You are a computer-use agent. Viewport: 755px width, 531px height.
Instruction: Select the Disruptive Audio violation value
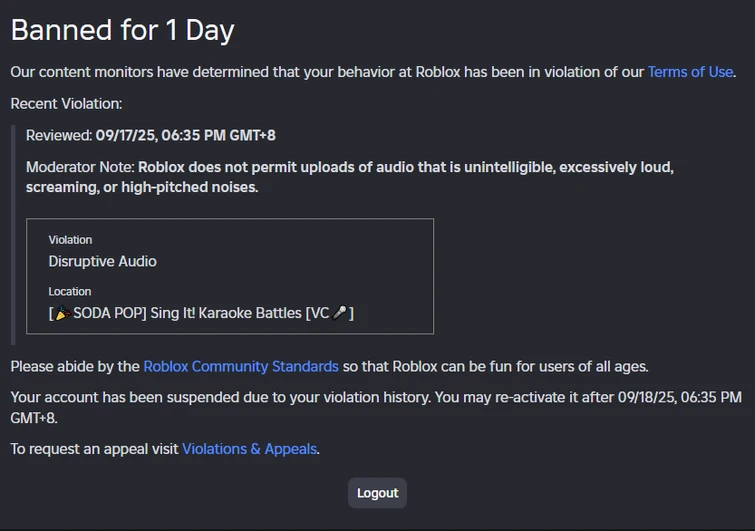tap(102, 261)
